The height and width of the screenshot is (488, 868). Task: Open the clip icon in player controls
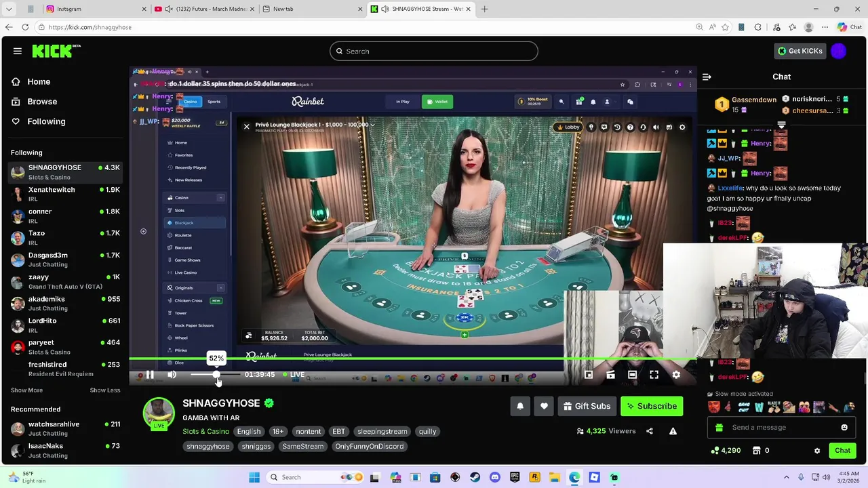[610, 375]
